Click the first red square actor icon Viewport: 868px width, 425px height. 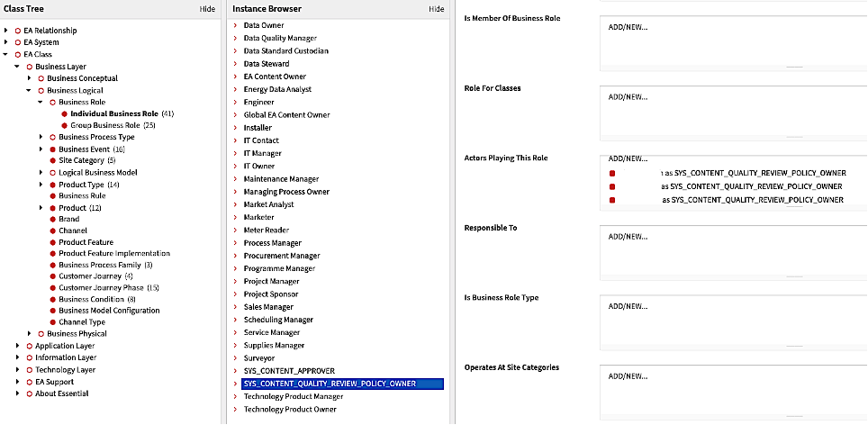[612, 173]
